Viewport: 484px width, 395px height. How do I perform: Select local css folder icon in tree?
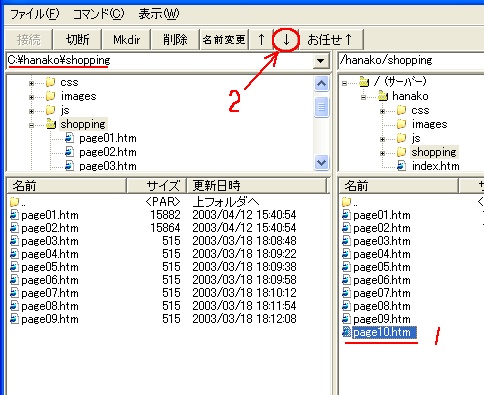point(51,82)
